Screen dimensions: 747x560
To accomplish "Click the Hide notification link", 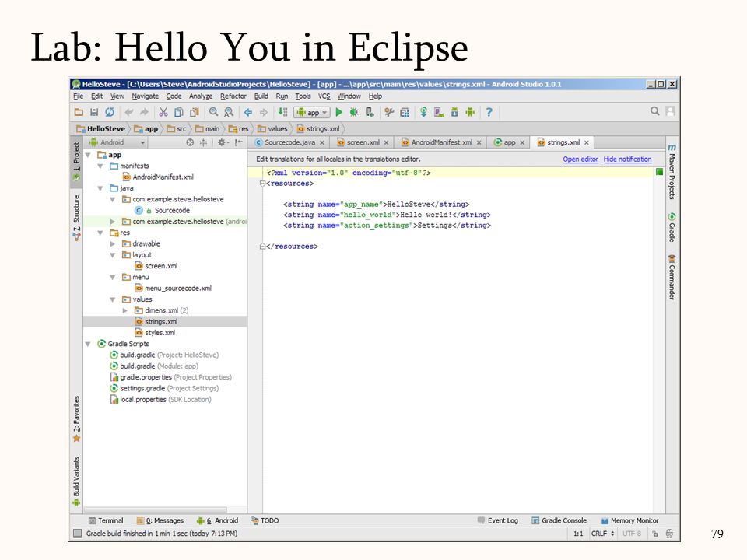I will pyautogui.click(x=627, y=159).
